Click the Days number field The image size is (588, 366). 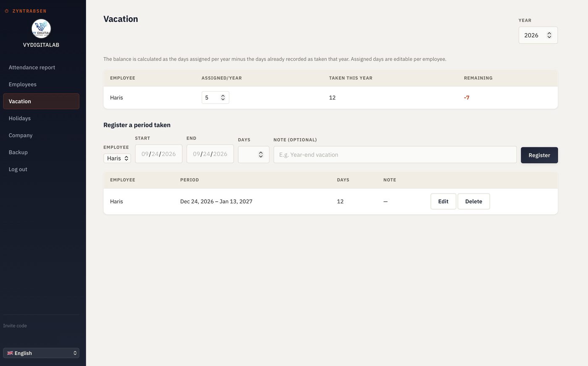tap(254, 155)
